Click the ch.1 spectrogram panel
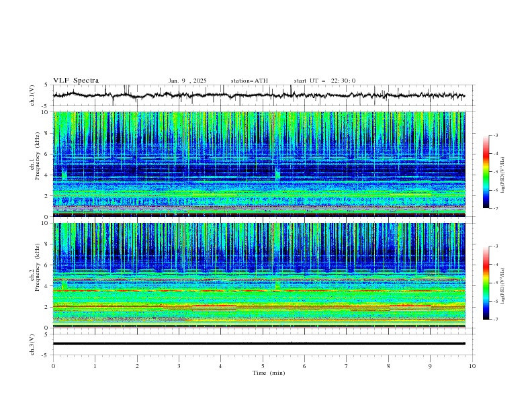 pos(259,164)
